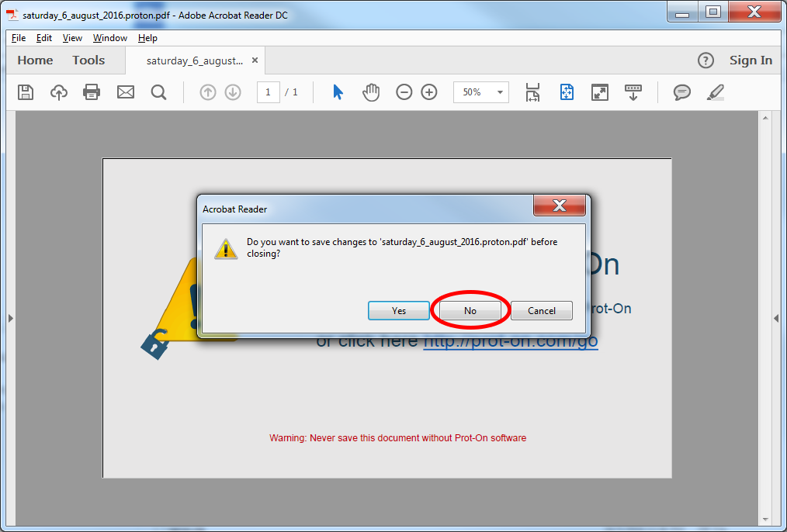Go to next page arrow icon

233,92
